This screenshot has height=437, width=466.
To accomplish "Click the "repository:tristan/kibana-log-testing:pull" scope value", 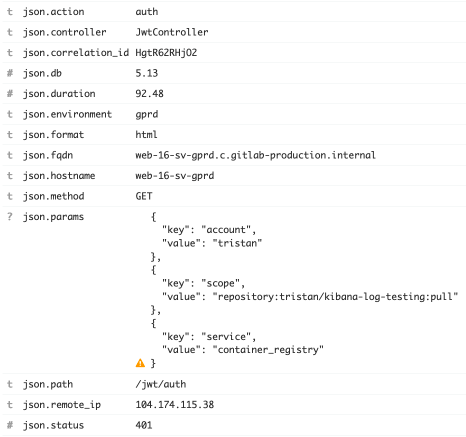I will [x=335, y=297].
